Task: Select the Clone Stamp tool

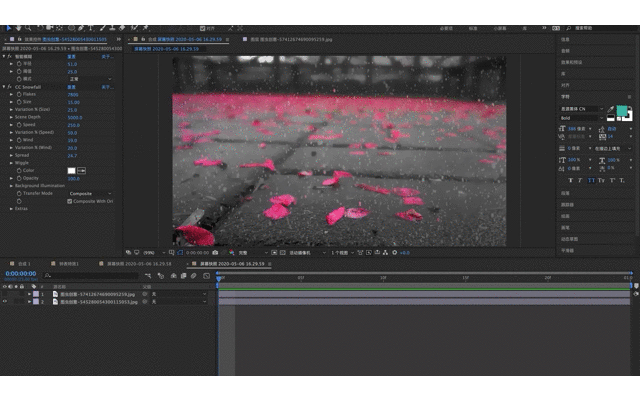Action: pos(112,28)
